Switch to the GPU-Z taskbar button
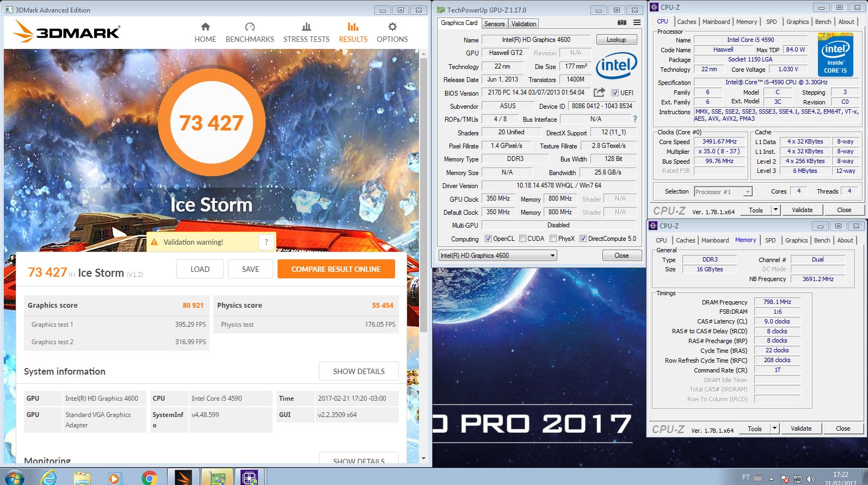This screenshot has height=485, width=868. pyautogui.click(x=217, y=477)
